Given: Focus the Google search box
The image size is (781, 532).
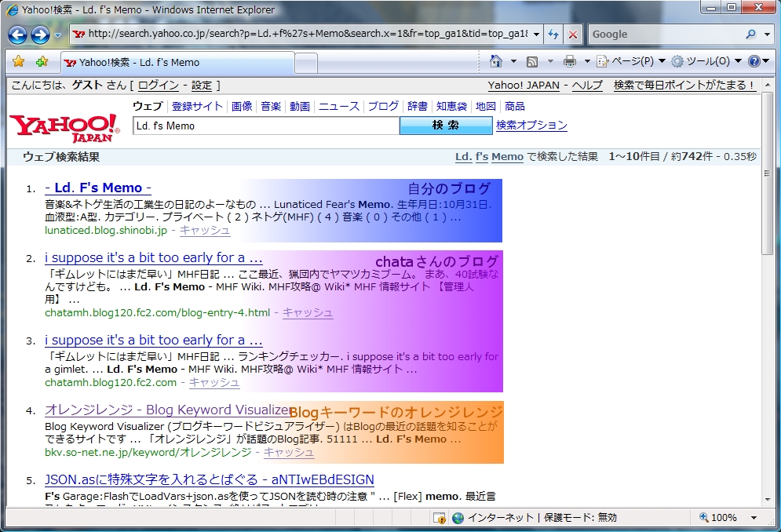Looking at the screenshot, I should (x=665, y=34).
